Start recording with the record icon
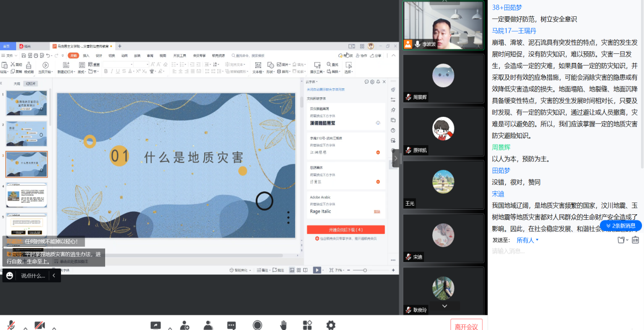The height and width of the screenshot is (330, 644). [257, 325]
